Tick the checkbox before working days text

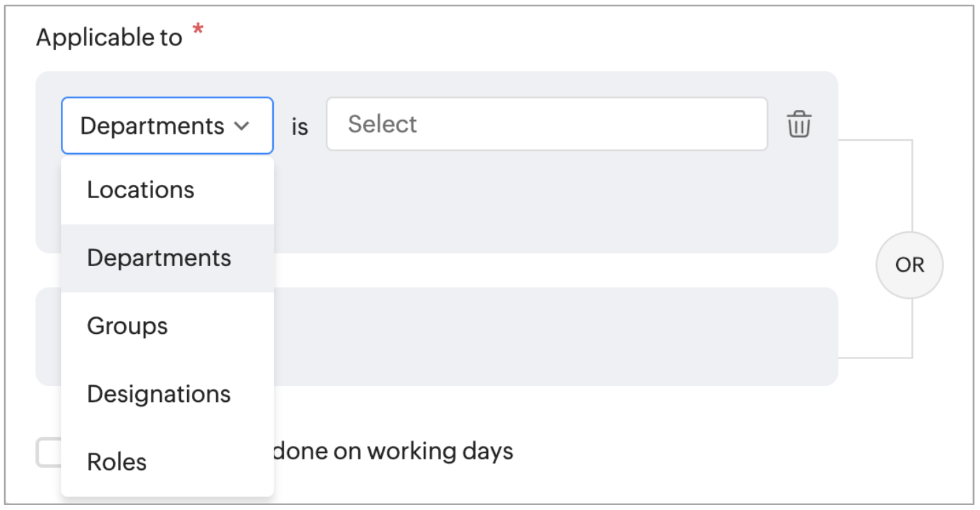[49, 452]
